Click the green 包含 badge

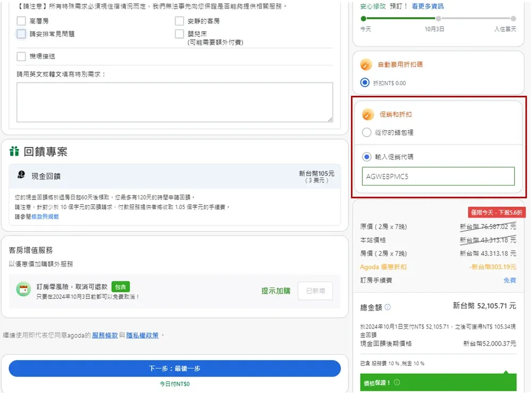tap(120, 287)
